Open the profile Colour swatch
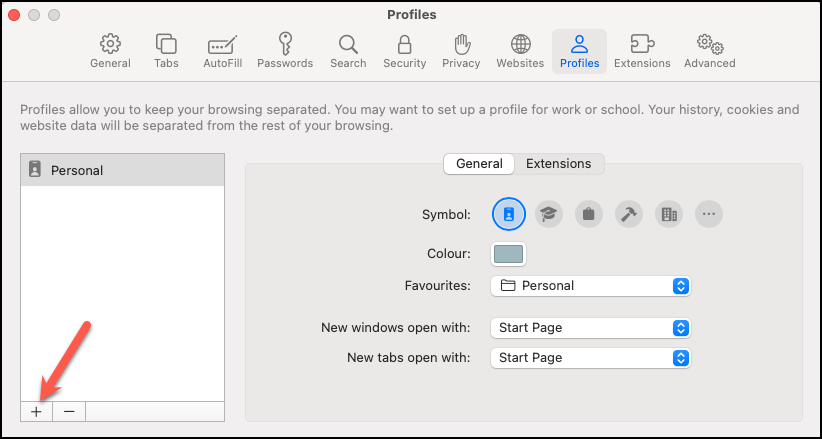The width and height of the screenshot is (822, 439). (509, 254)
